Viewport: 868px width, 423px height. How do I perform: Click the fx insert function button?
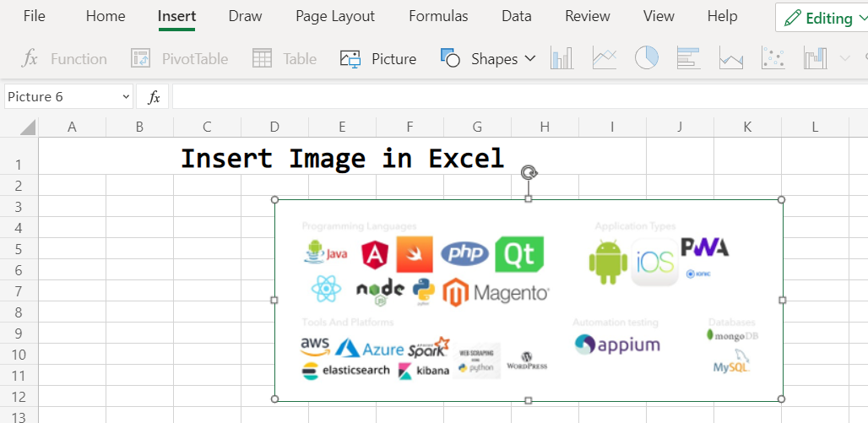(154, 97)
